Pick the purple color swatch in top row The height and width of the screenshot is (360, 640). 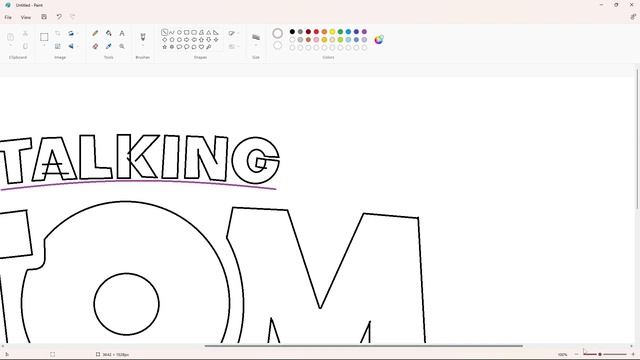click(x=364, y=31)
